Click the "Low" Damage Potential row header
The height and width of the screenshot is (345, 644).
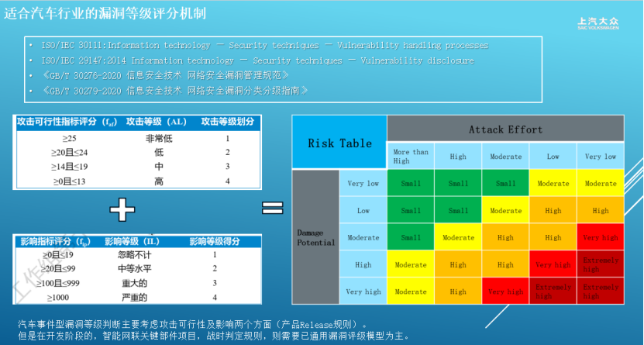(x=363, y=210)
